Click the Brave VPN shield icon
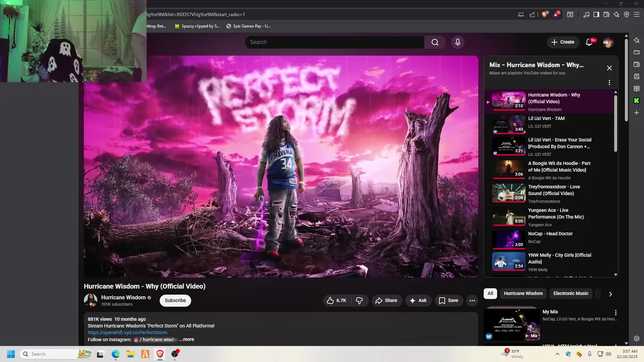The width and height of the screenshot is (644, 362). click(x=626, y=15)
